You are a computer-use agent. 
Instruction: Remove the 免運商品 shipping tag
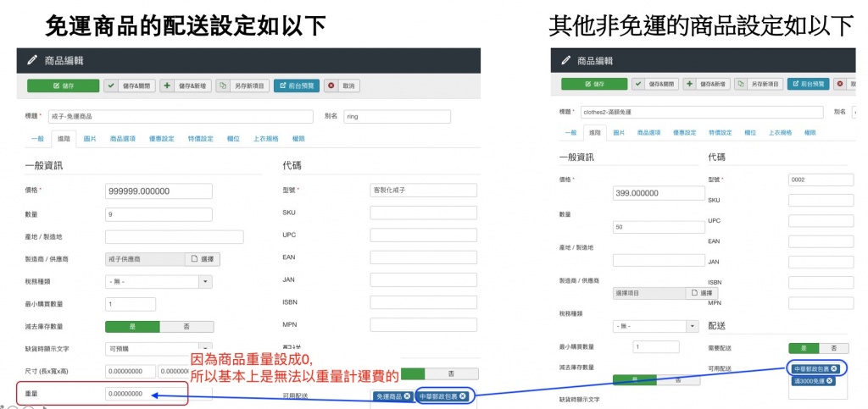pyautogui.click(x=407, y=395)
